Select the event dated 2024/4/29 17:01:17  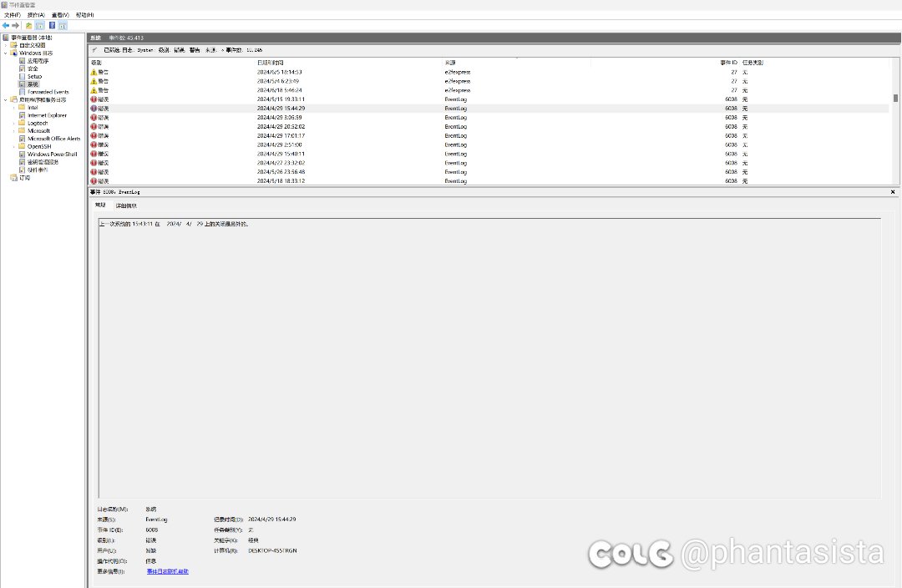(x=489, y=136)
